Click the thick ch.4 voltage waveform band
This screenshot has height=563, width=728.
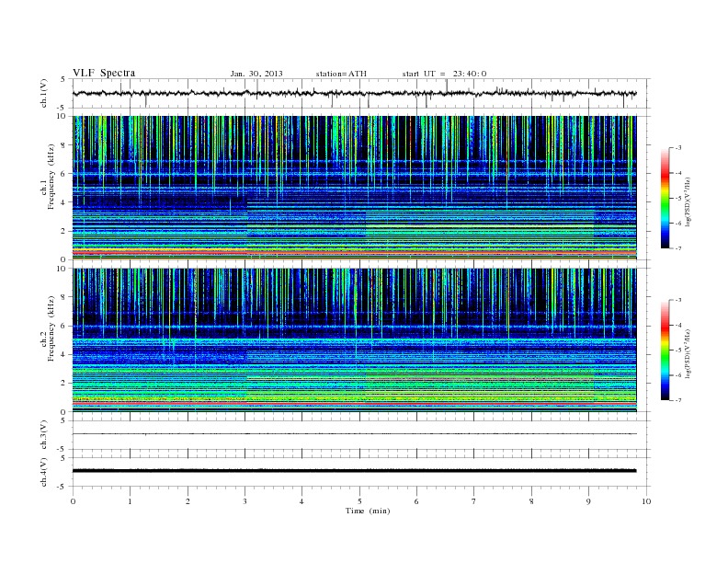coord(355,471)
